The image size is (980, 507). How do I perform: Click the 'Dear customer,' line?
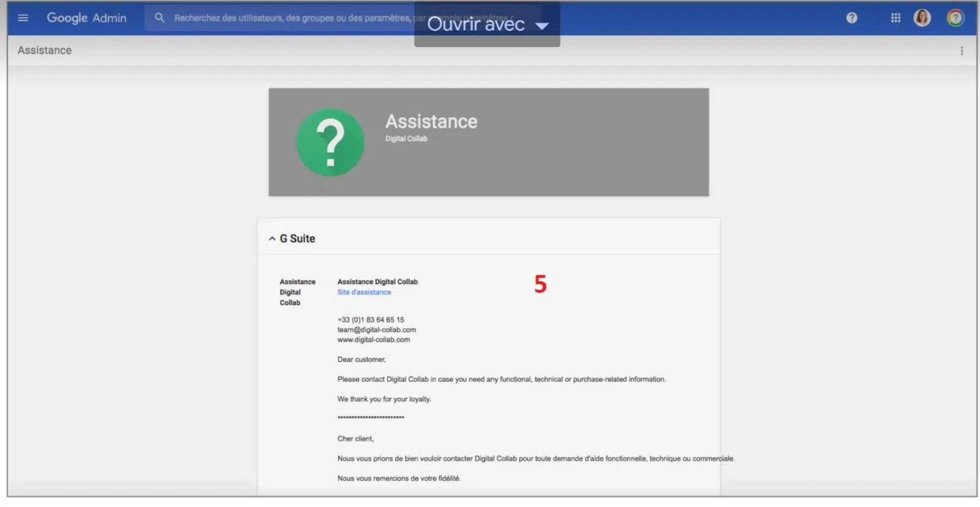[x=361, y=360]
